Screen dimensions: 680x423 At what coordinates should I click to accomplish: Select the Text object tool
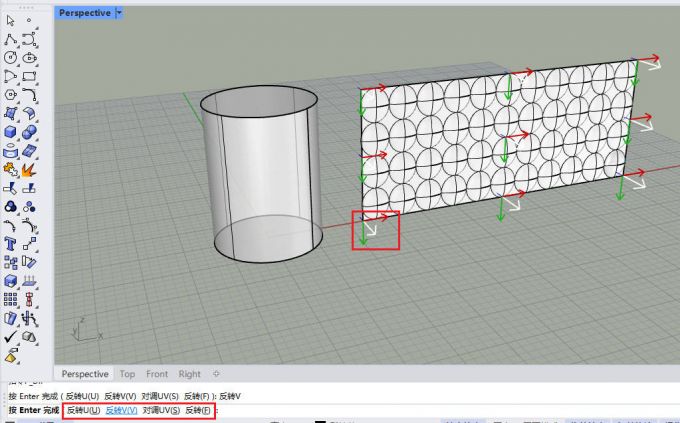point(10,244)
